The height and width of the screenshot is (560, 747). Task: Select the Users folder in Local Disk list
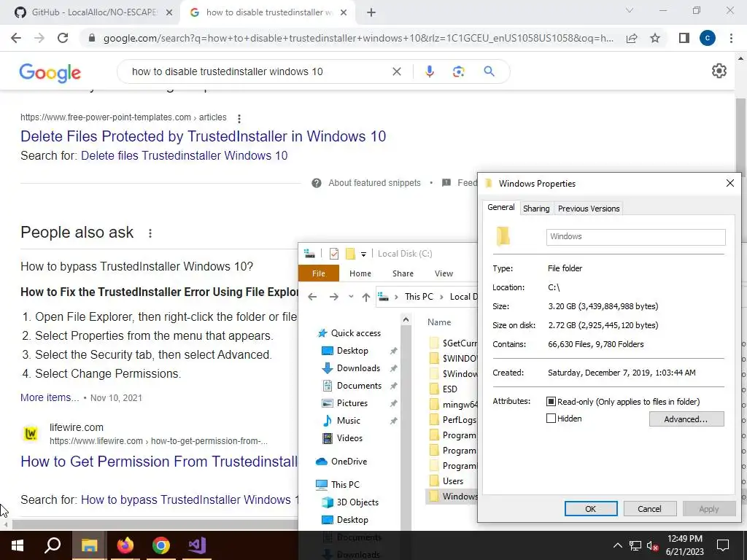452,481
